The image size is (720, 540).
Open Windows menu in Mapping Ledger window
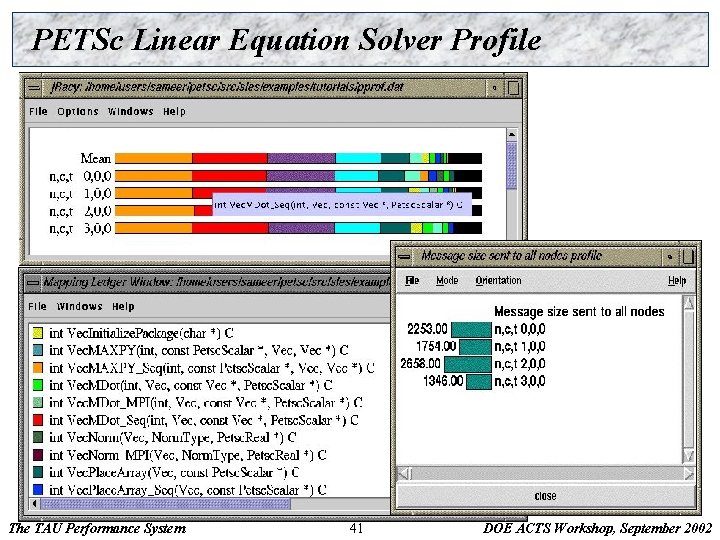point(79,306)
